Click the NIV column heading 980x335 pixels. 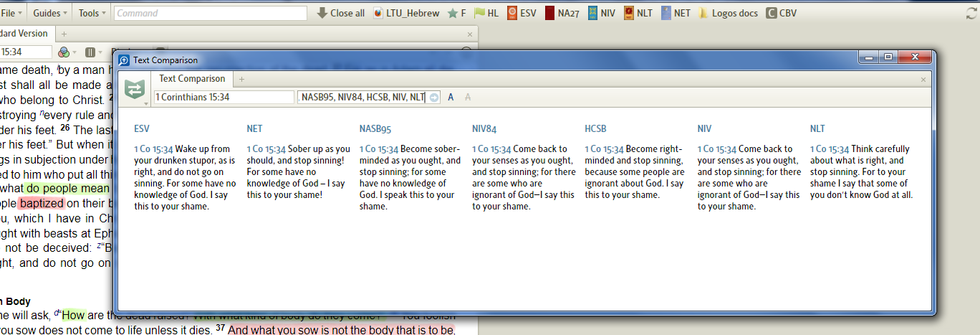pos(704,128)
